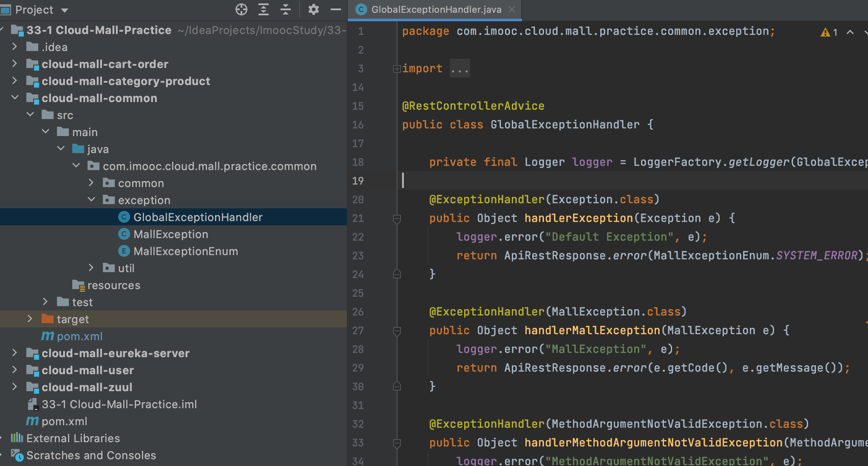
Task: Click the MallExceptionEnum enum icon
Action: (124, 251)
